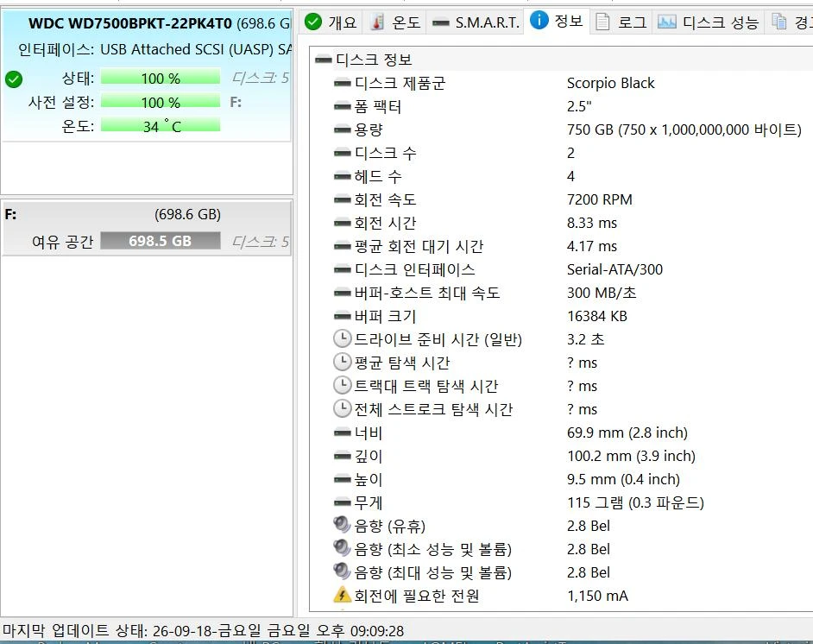
Task: Select the 1,150 mA spin-up current value
Action: tap(597, 596)
